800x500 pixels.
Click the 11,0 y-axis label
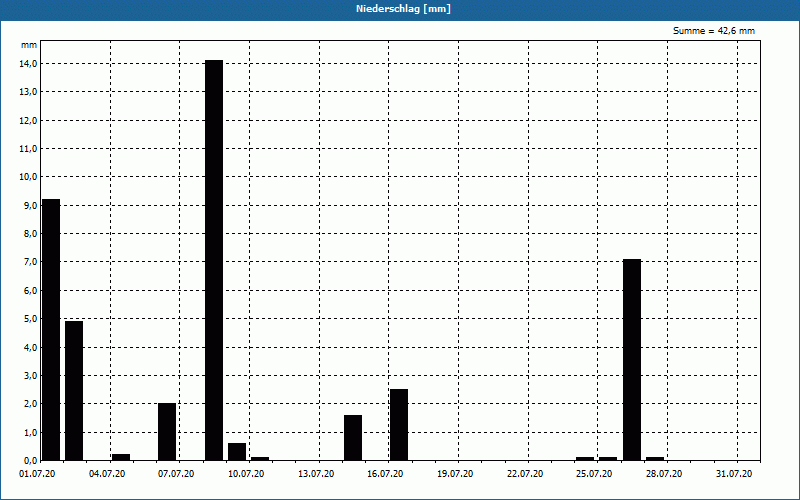pyautogui.click(x=29, y=148)
